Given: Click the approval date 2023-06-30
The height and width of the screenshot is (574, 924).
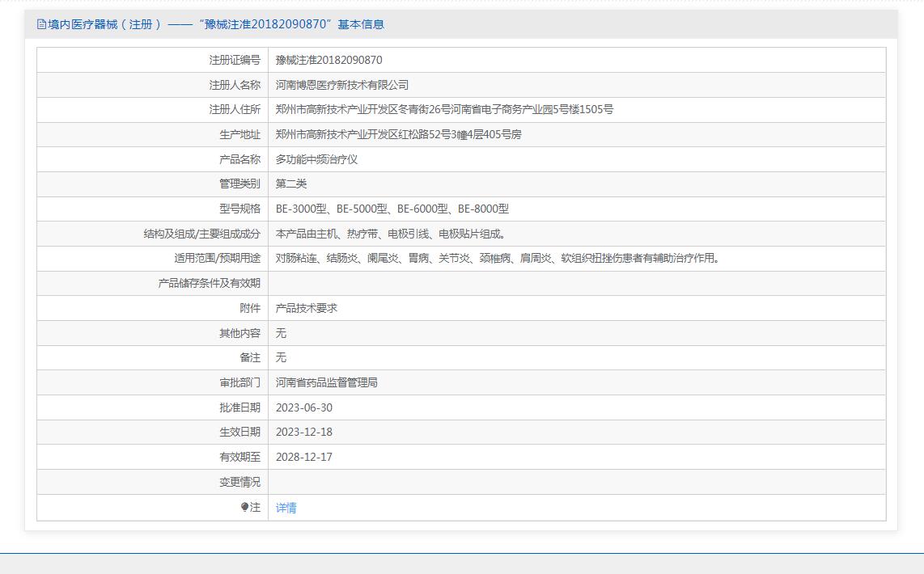Looking at the screenshot, I should click(304, 407).
